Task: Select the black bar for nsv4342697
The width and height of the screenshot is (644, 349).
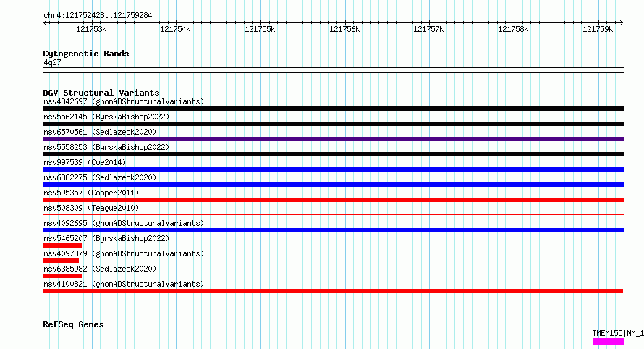Action: (333, 109)
